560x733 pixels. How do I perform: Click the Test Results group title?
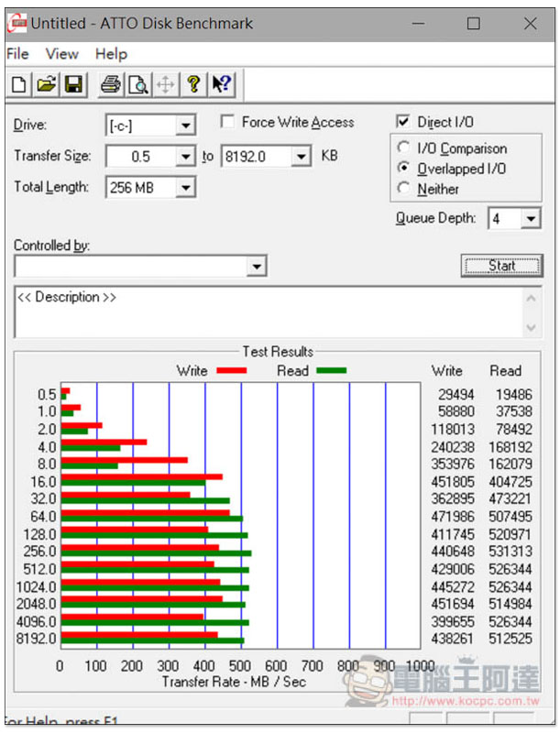pos(278,352)
